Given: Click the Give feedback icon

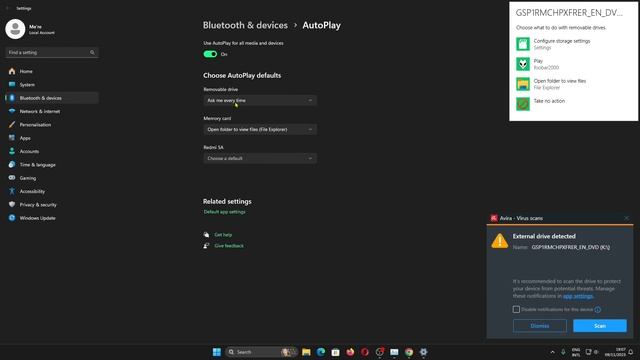Looking at the screenshot, I should tap(206, 246).
